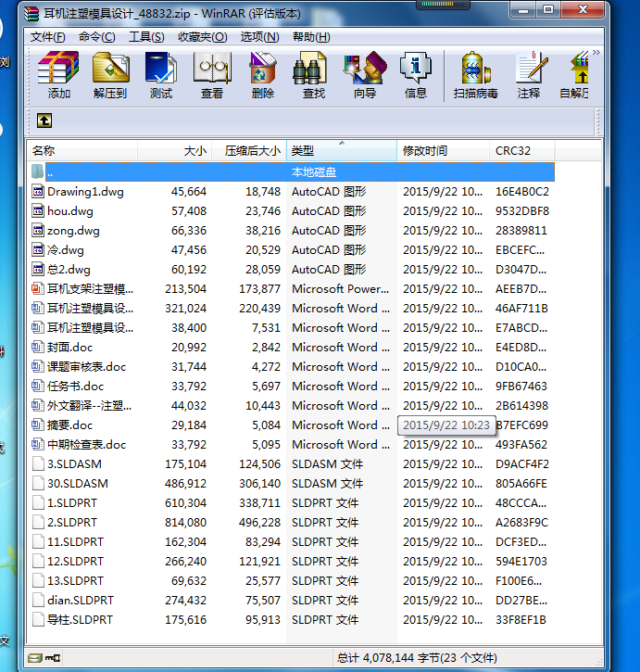Select the file 课题审核表.doc
This screenshot has height=672, width=640.
[86, 367]
